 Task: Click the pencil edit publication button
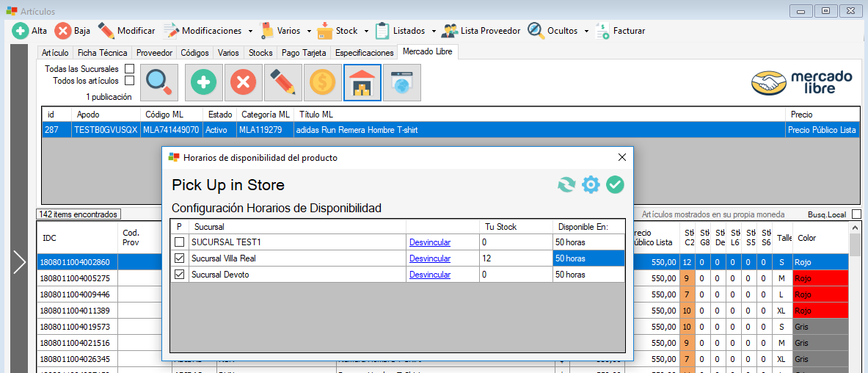click(283, 82)
